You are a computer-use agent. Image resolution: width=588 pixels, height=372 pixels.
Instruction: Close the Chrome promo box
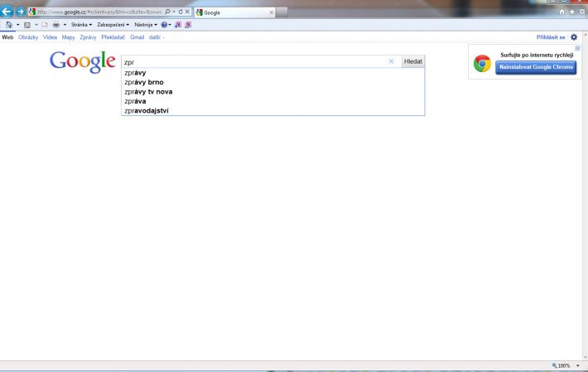577,48
